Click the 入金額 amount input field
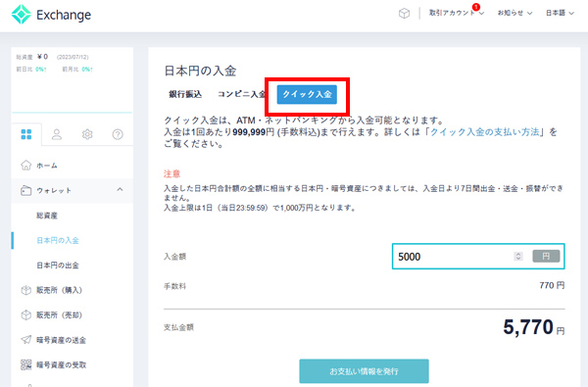The image size is (588, 387). click(478, 257)
